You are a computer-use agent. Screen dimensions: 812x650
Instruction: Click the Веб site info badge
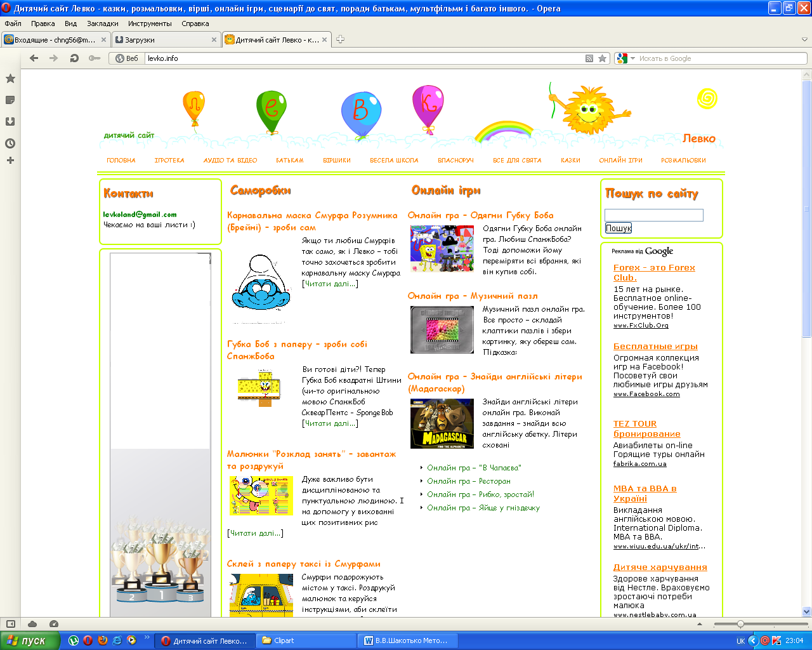tap(127, 58)
